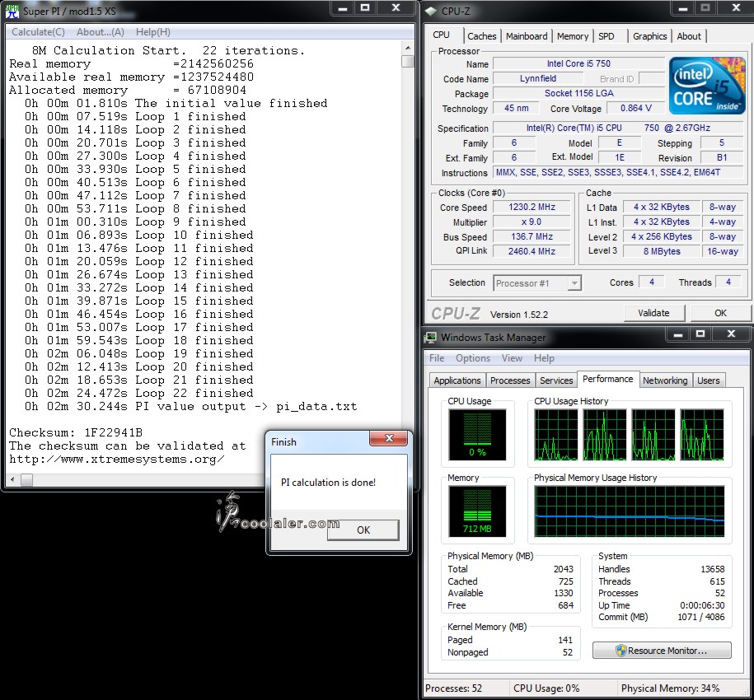
Task: Click the horizontal scroll left arrow in Super PI
Action: pyautogui.click(x=12, y=479)
